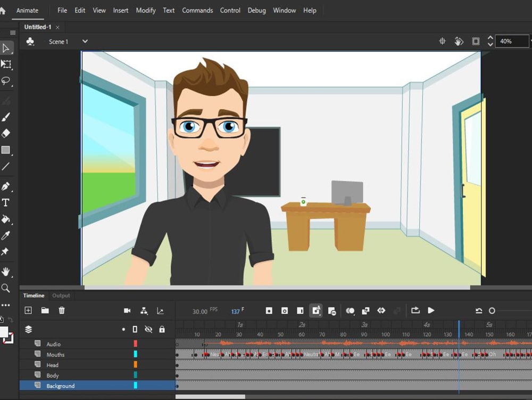Viewport: 532px width, 400px height.
Task: Select the Pen tool
Action: (x=6, y=186)
